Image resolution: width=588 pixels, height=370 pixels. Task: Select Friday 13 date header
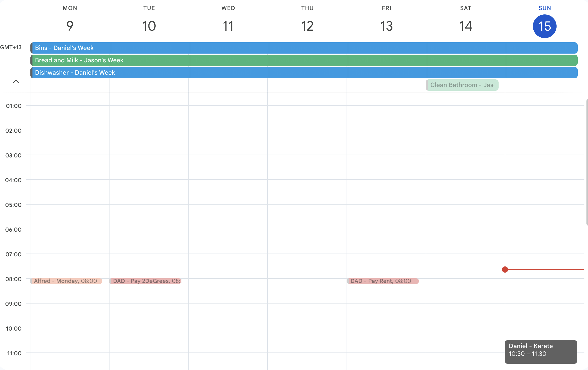coord(386,26)
